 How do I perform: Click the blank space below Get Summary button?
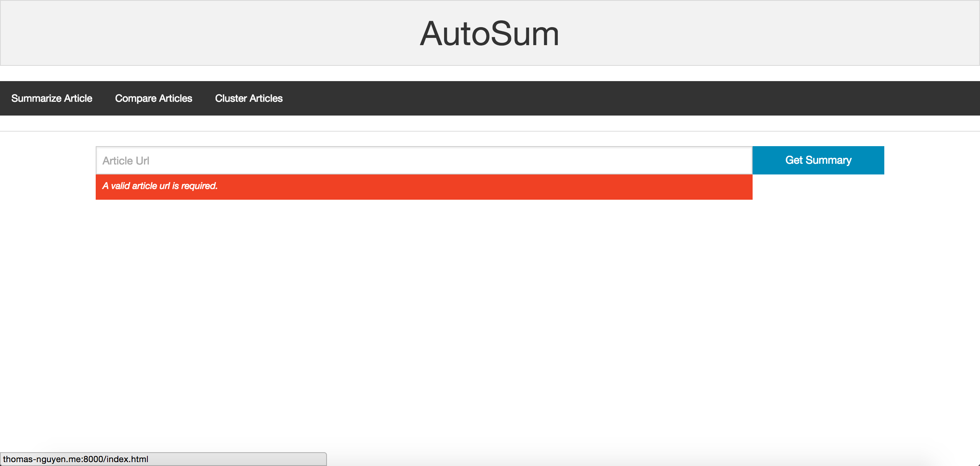click(818, 187)
